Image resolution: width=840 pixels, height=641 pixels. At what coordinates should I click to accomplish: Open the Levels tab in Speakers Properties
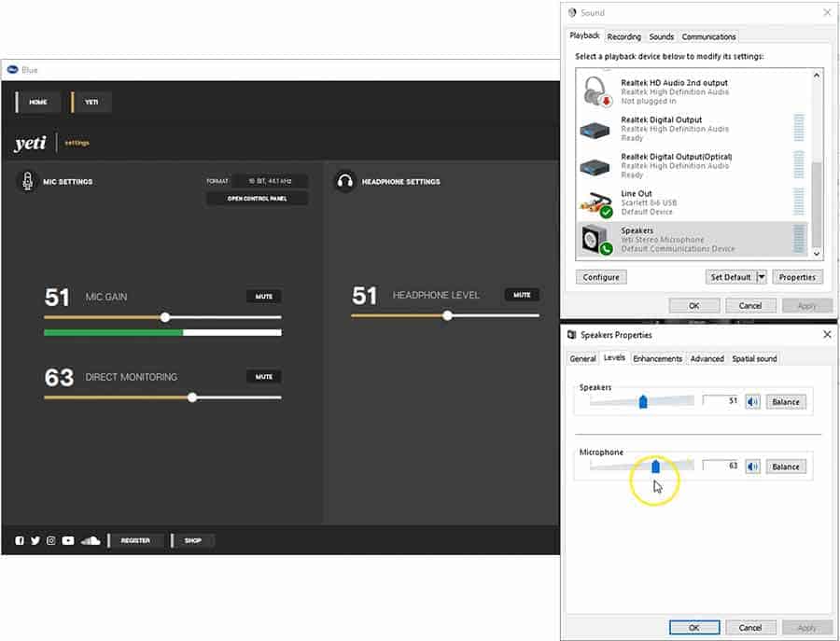pos(614,357)
